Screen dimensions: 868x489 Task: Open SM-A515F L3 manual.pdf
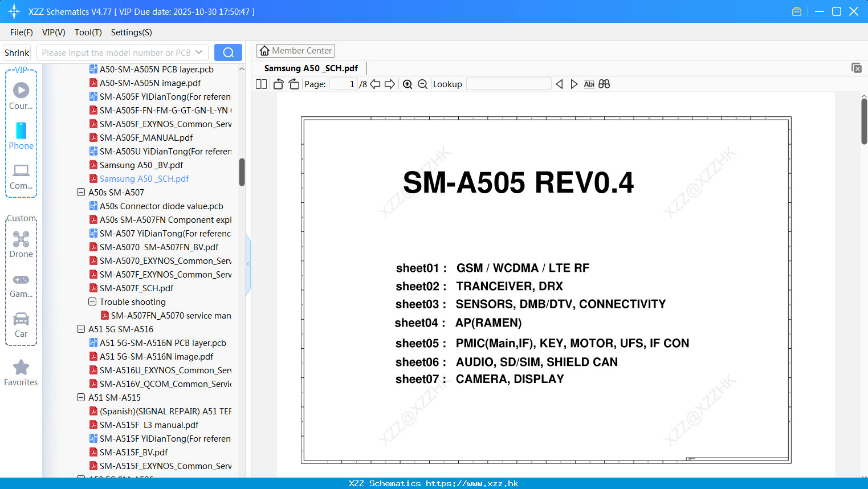tap(144, 425)
